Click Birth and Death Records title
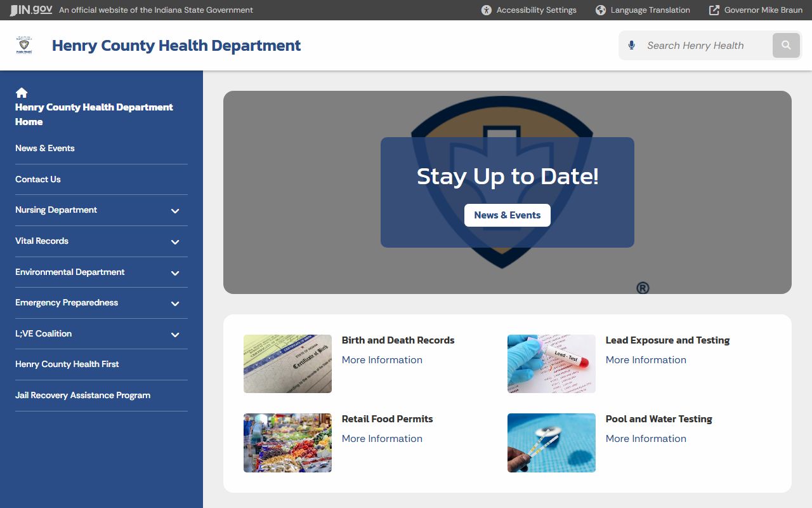Screen dimensions: 812x508 398,340
